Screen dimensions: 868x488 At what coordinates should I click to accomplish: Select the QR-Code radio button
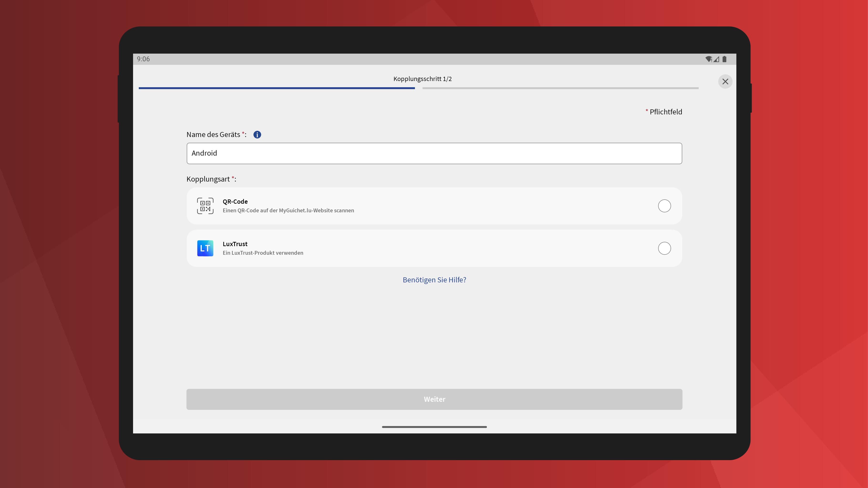(665, 206)
